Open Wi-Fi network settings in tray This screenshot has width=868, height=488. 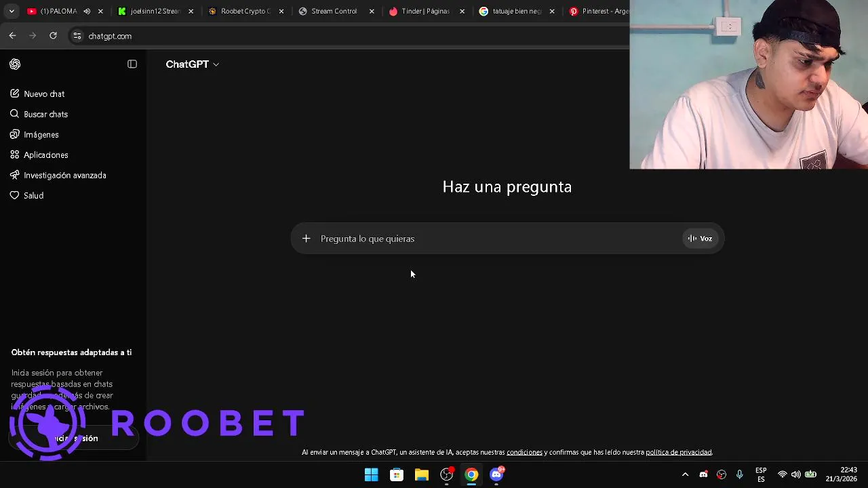[x=783, y=475]
